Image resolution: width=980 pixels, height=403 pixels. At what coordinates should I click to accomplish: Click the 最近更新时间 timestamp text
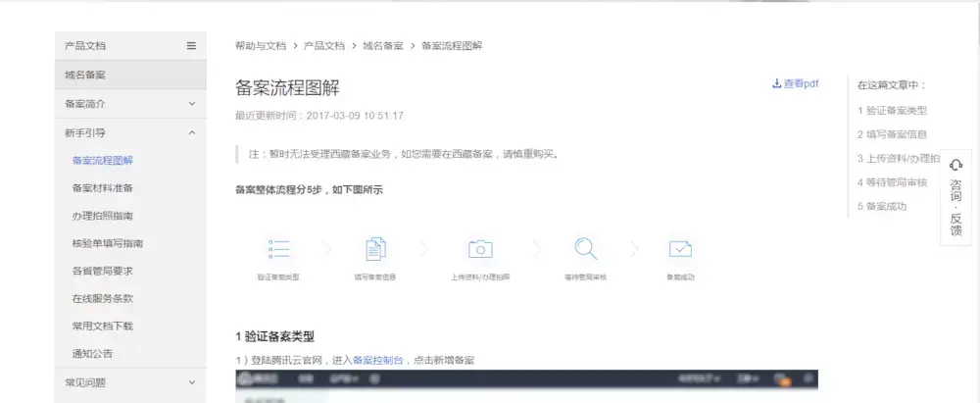click(x=319, y=116)
